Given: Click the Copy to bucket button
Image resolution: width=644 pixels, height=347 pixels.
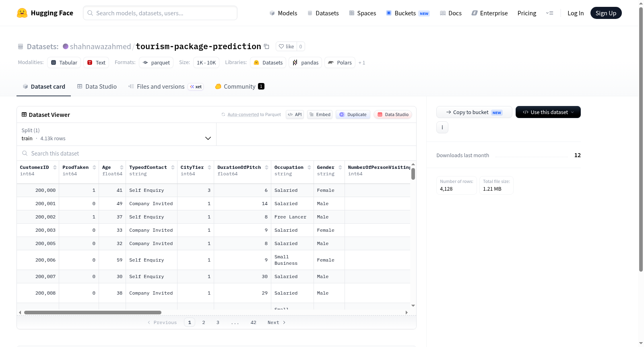Looking at the screenshot, I should [474, 112].
